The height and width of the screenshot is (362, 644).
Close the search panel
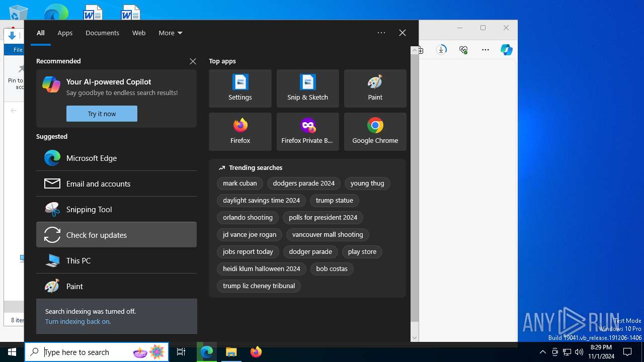[x=403, y=33]
